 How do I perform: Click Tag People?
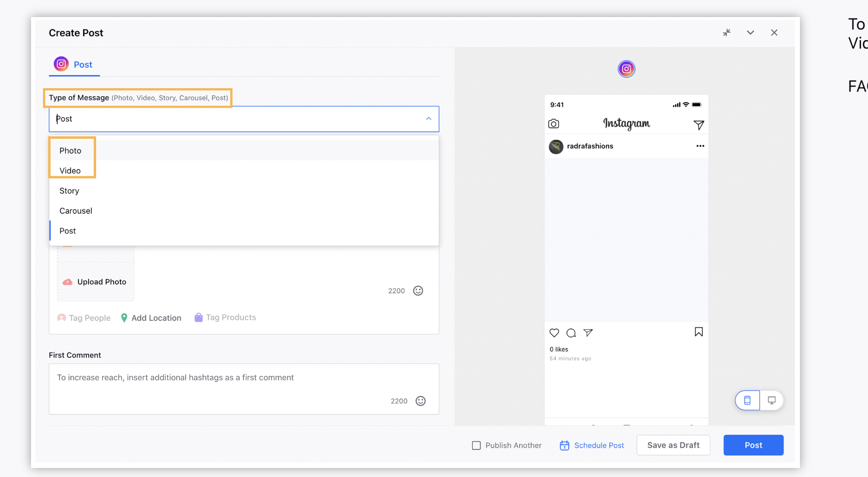click(84, 318)
